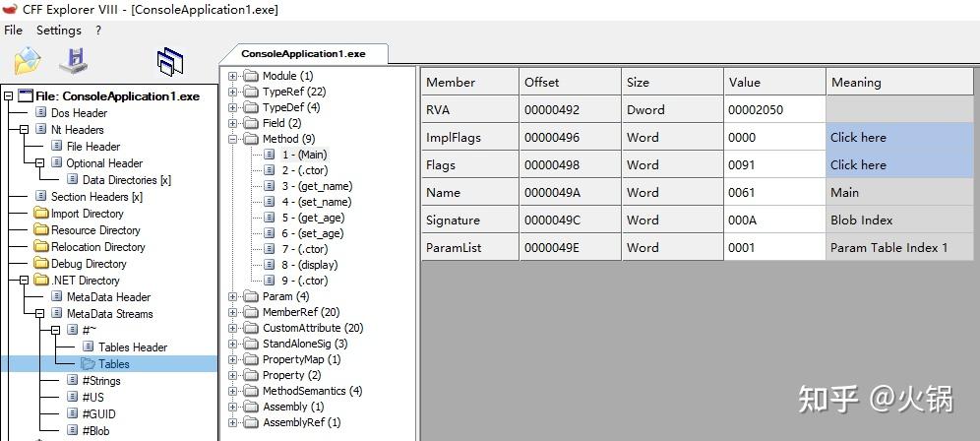This screenshot has height=441, width=980.
Task: Collapse the Nt Headers tree node
Action: pyautogui.click(x=26, y=130)
